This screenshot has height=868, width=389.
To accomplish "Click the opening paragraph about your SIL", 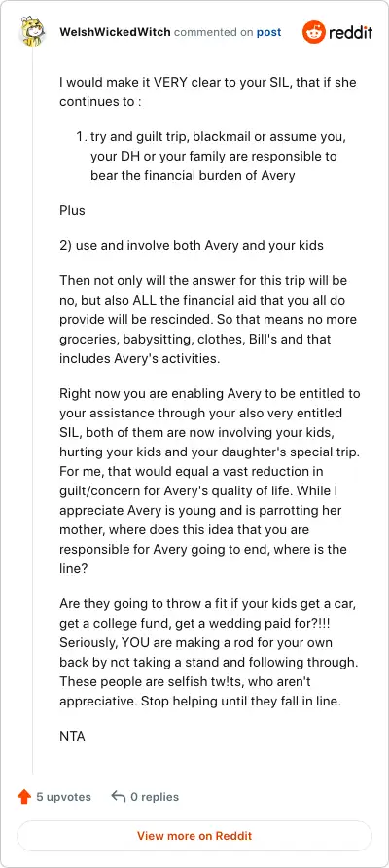I will tap(207, 92).
